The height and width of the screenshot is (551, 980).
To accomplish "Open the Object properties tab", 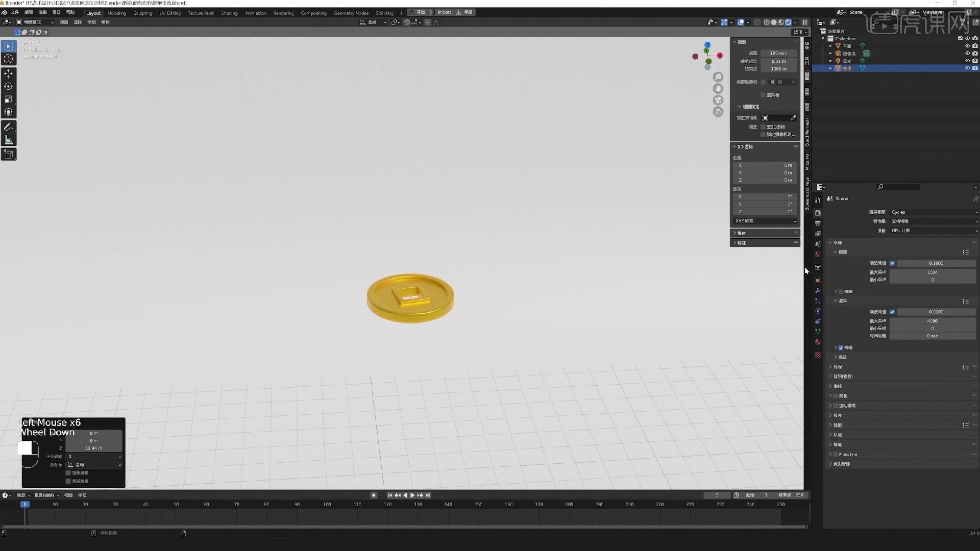I will click(x=818, y=281).
